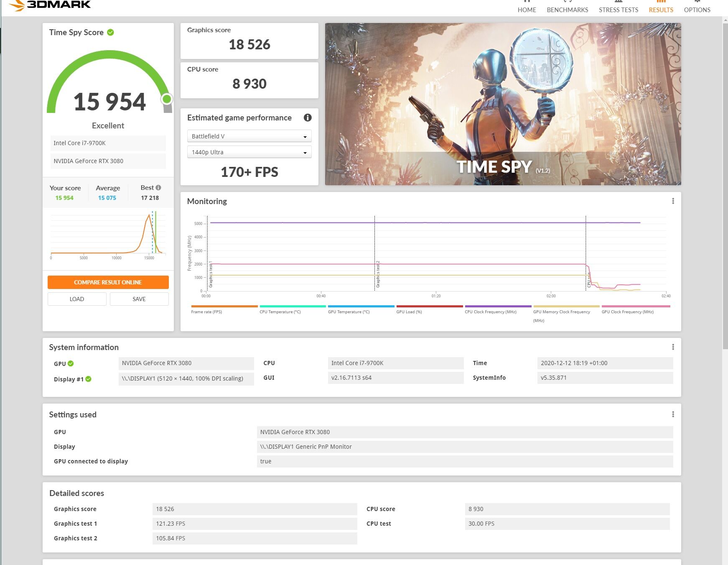The height and width of the screenshot is (565, 728).
Task: Click CPU test value 30.00 FPS
Action: (568, 524)
